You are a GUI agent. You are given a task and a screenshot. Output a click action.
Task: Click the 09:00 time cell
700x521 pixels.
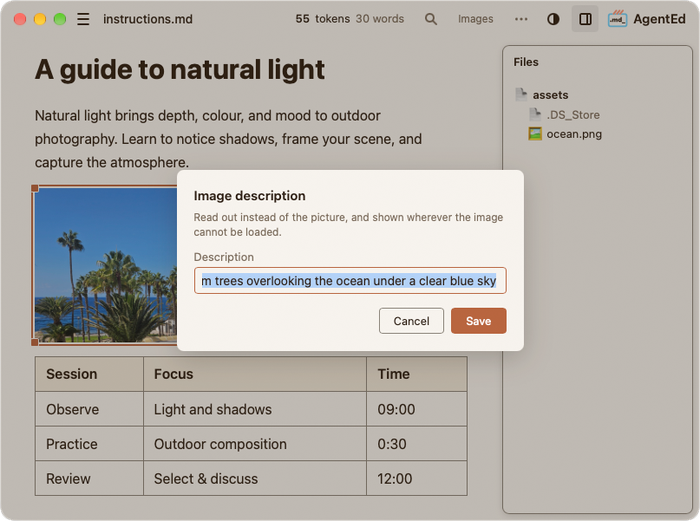point(417,409)
